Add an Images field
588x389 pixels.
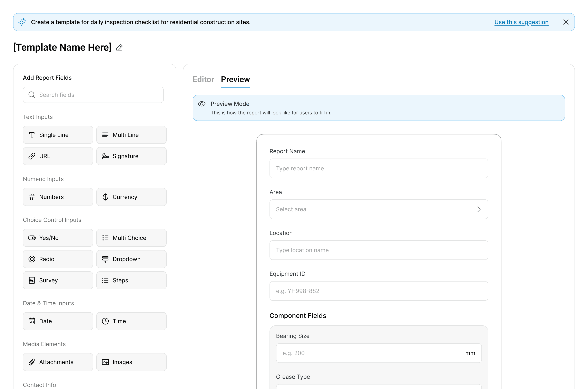click(x=131, y=362)
